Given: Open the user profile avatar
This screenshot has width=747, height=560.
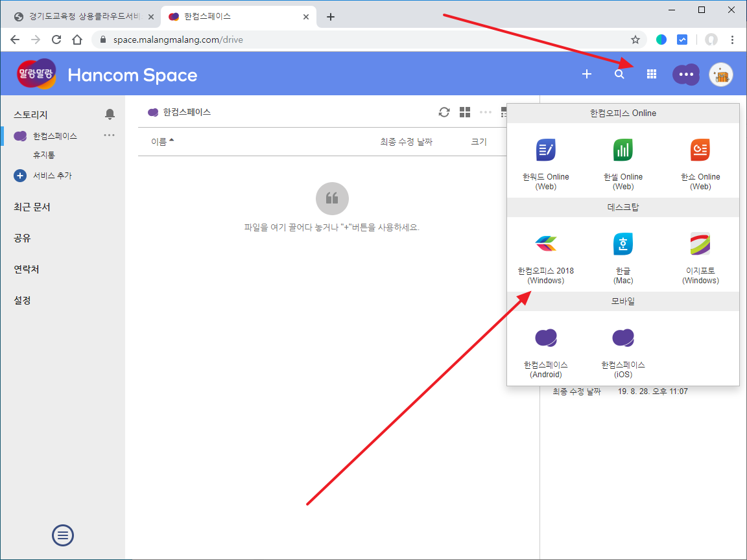Looking at the screenshot, I should (721, 75).
